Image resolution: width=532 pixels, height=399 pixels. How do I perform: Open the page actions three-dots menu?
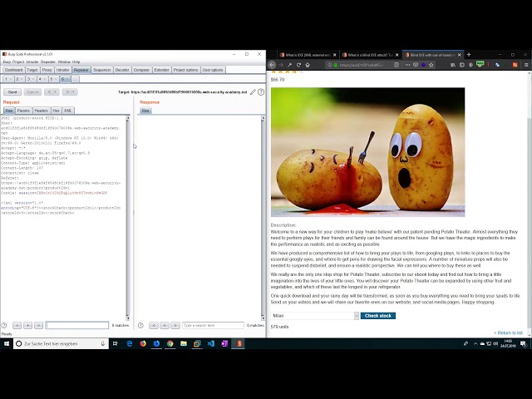pyautogui.click(x=407, y=65)
